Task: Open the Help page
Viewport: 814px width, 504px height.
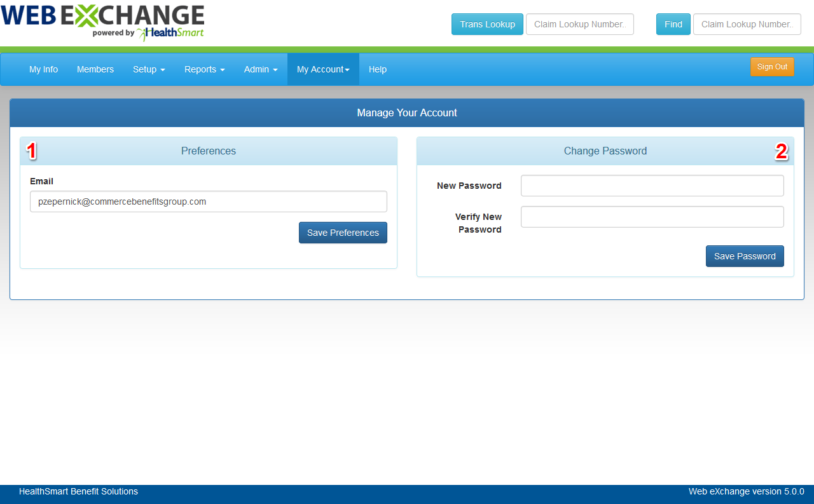Action: point(378,69)
